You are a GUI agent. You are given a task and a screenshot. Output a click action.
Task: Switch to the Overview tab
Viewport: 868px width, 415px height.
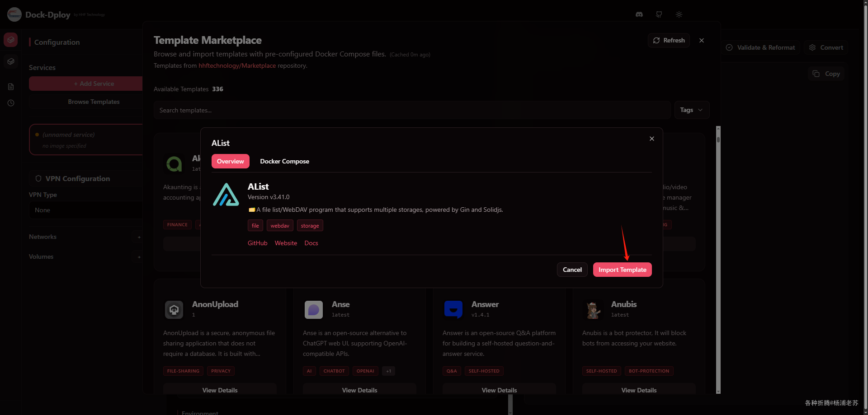(231, 161)
